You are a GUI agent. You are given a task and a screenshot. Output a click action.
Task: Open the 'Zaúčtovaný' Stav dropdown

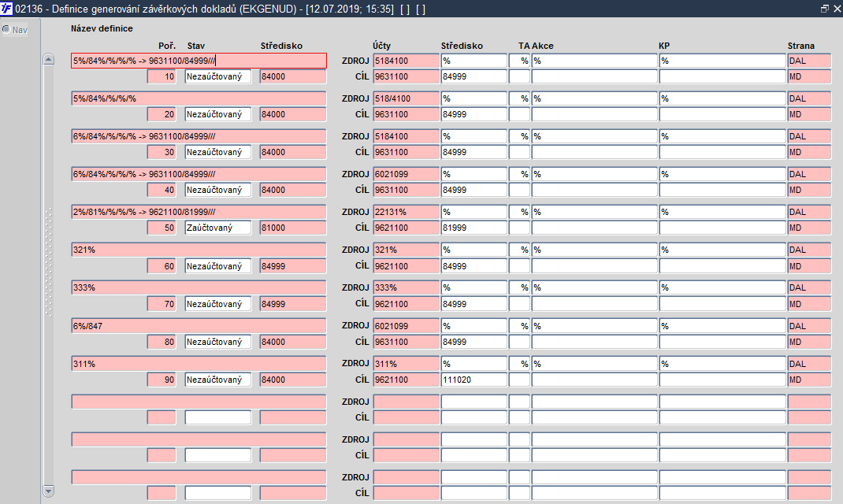point(217,228)
